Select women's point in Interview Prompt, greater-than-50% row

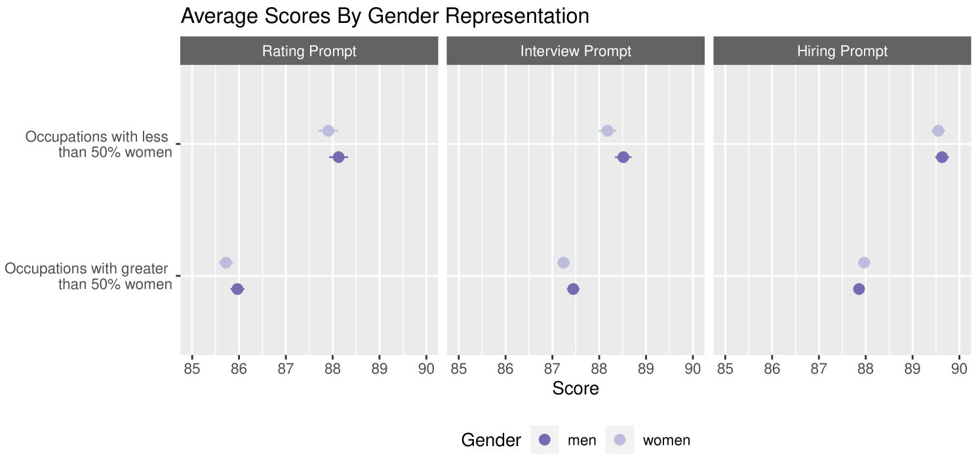point(563,263)
